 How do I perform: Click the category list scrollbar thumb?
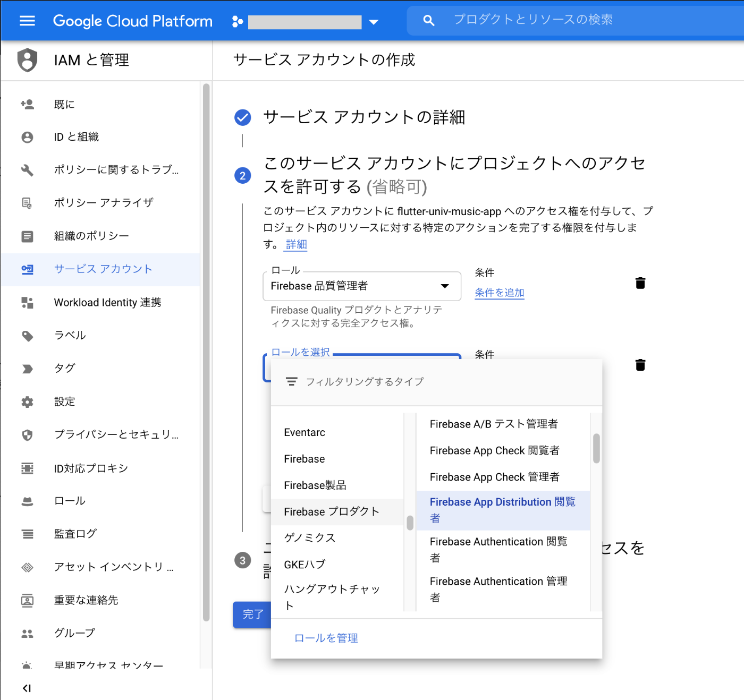pyautogui.click(x=410, y=523)
